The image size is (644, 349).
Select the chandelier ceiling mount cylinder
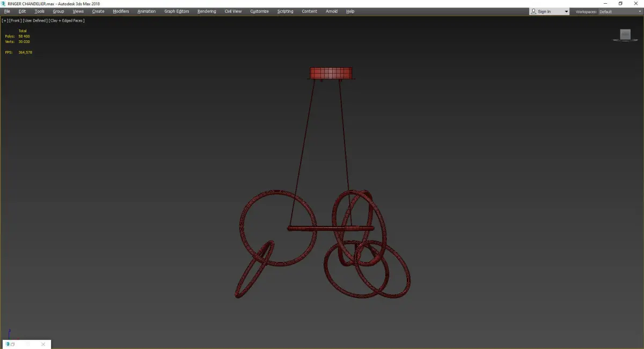click(332, 73)
